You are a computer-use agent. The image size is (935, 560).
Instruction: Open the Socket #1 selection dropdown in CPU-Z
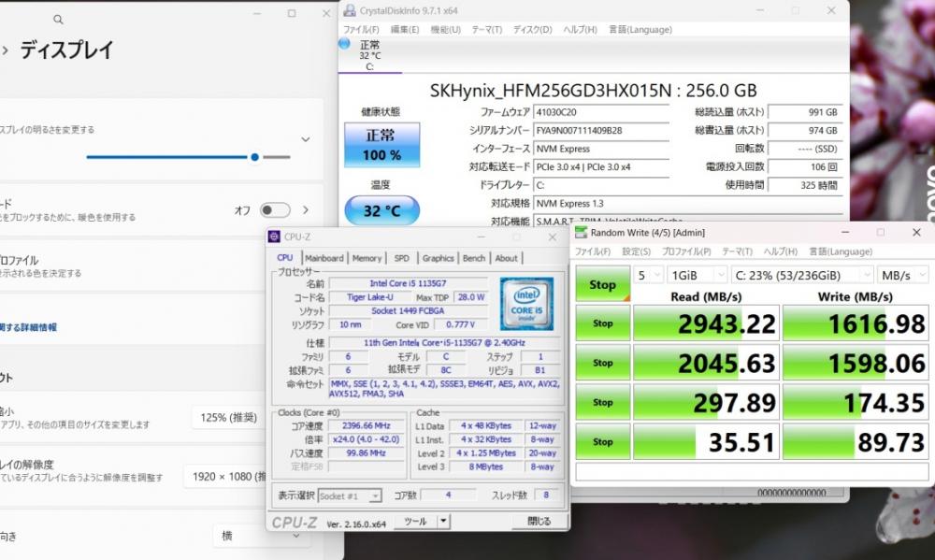[x=350, y=495]
